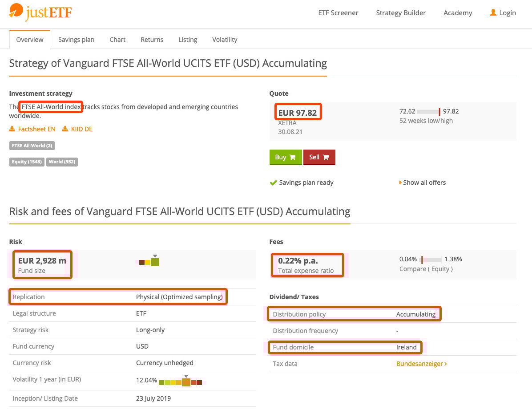Go to the Volatility tab
Screen dimensions: 532x410
coord(225,40)
